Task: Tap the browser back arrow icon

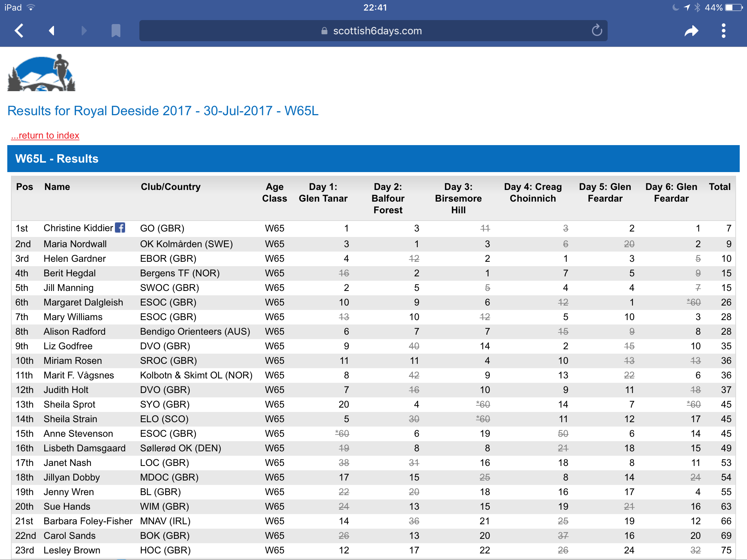Action: [19, 31]
